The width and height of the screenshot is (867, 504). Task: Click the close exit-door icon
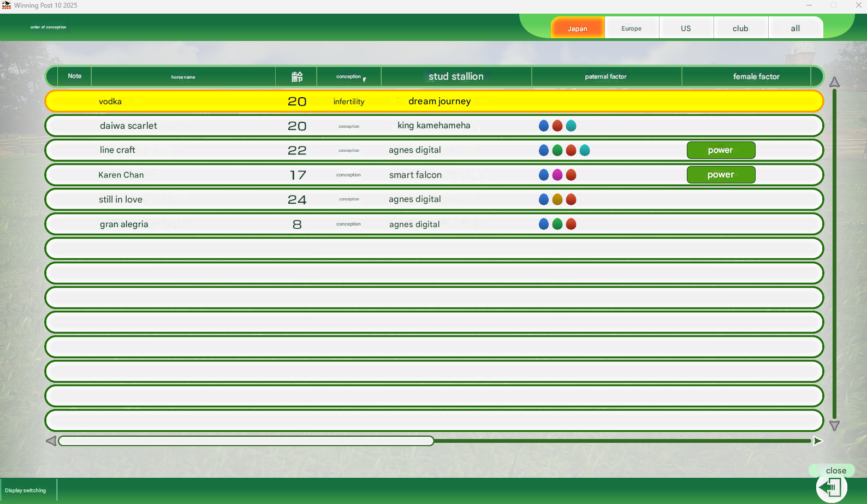(x=832, y=487)
